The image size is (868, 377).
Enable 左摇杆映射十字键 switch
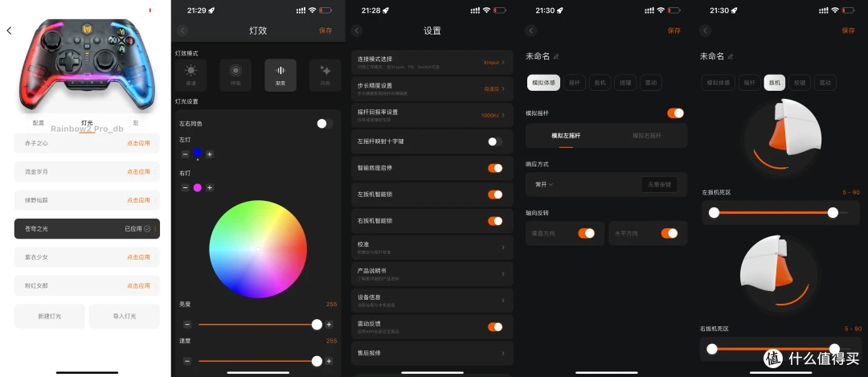pyautogui.click(x=495, y=141)
